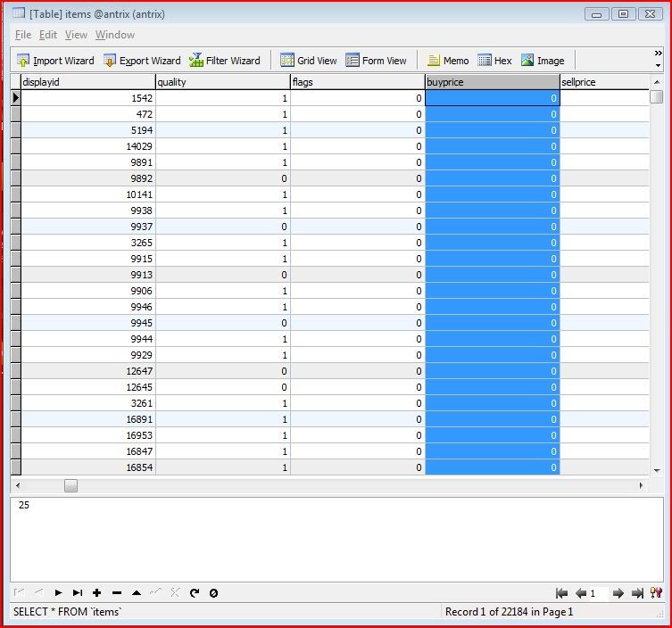
Task: Open the Hex viewer
Action: click(494, 61)
